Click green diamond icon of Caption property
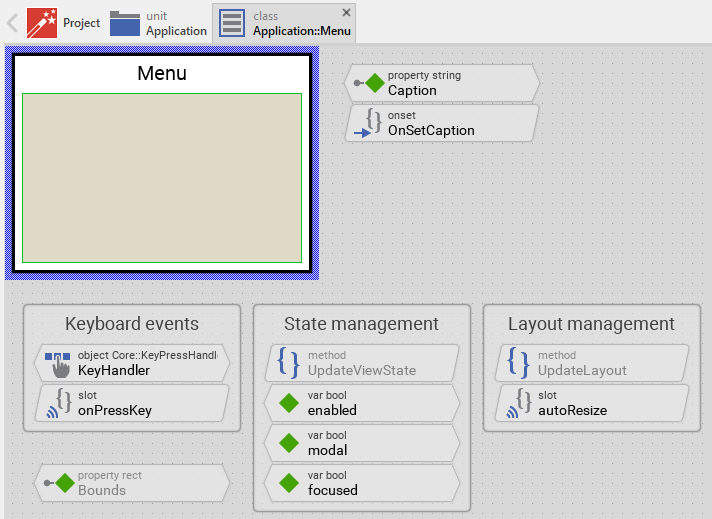Screen dimensions: 712x519 [375, 83]
